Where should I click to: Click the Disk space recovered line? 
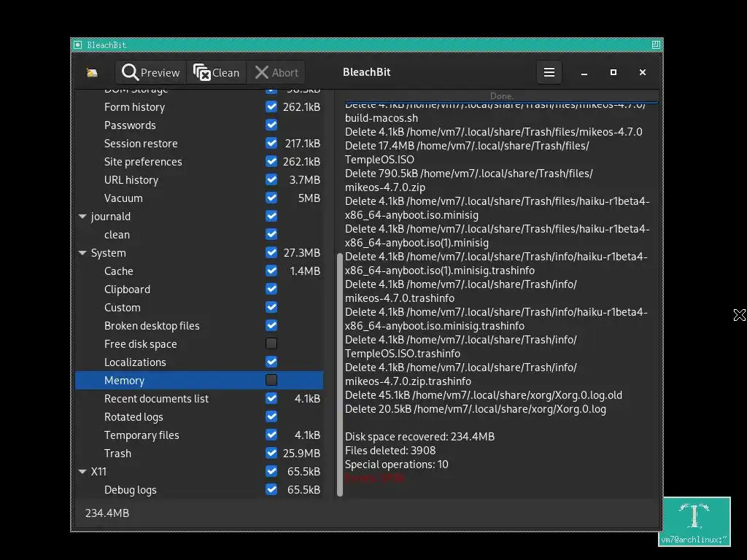419,436
